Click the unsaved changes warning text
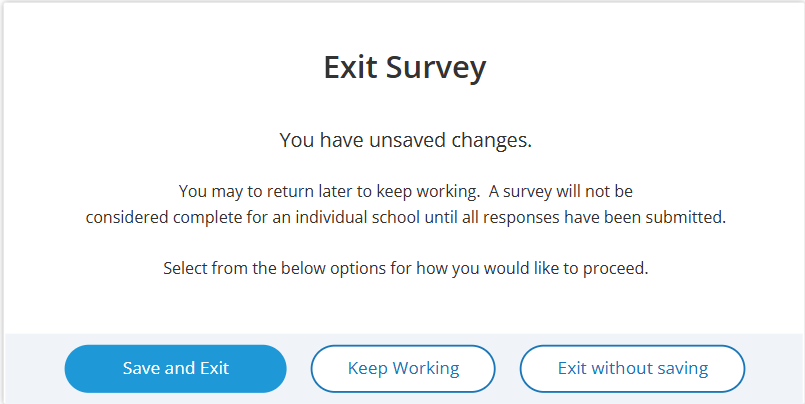 tap(405, 141)
